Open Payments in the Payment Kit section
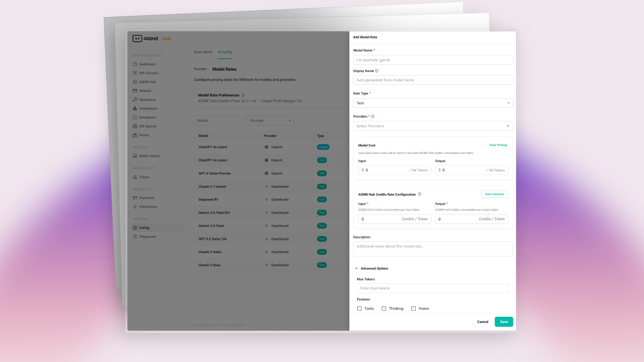This screenshot has height=362, width=644. (147, 198)
